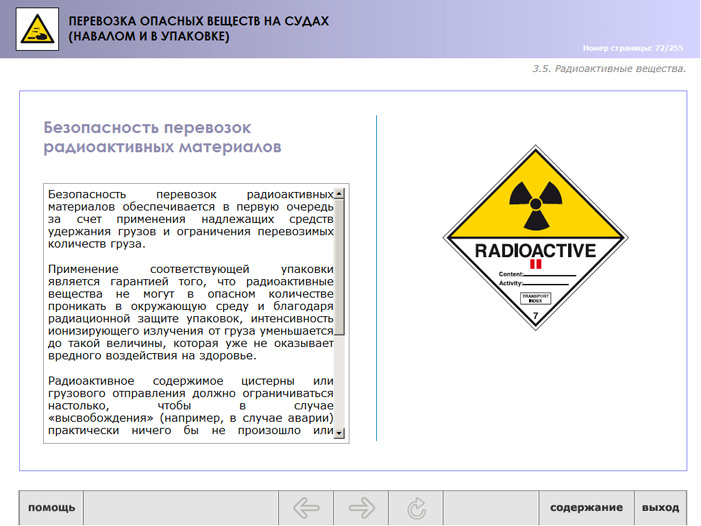Click выход to exit the course
This screenshot has height=526, width=701.
pyautogui.click(x=660, y=508)
